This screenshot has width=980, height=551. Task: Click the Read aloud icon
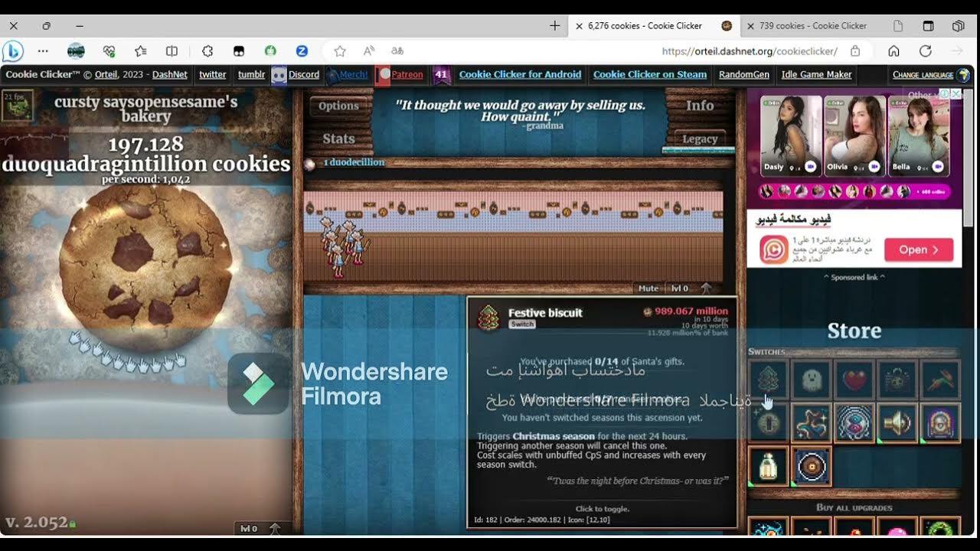coord(369,51)
